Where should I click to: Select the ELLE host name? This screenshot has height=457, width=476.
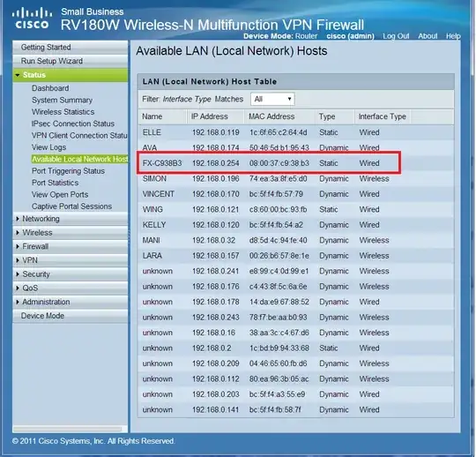tap(152, 132)
